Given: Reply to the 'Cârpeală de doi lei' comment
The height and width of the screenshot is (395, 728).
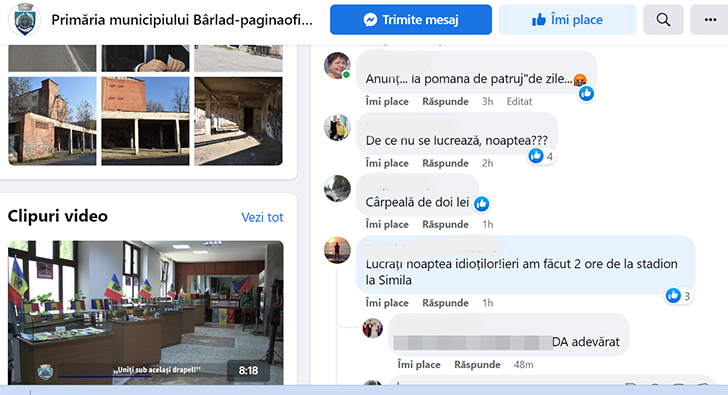Looking at the screenshot, I should [445, 225].
